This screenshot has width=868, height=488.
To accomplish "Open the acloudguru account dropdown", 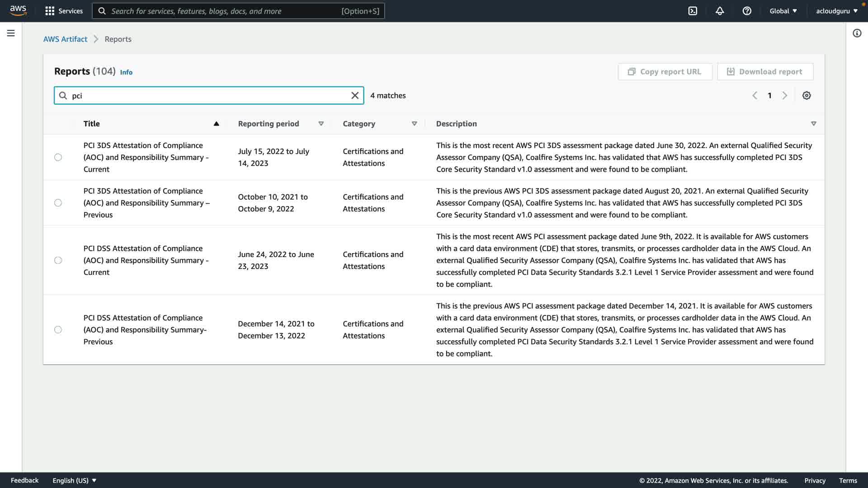I will coord(836,11).
